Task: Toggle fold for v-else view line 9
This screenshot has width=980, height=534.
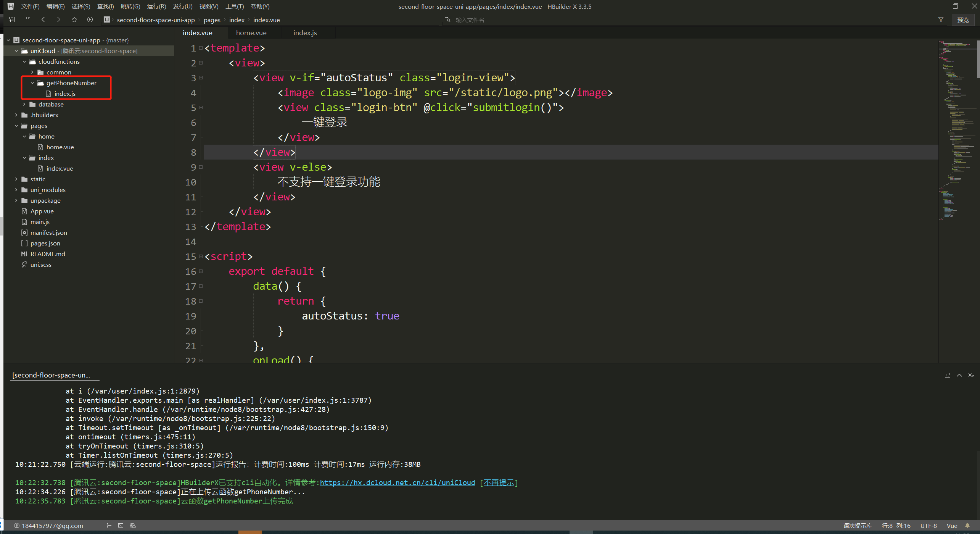Action: click(x=201, y=167)
